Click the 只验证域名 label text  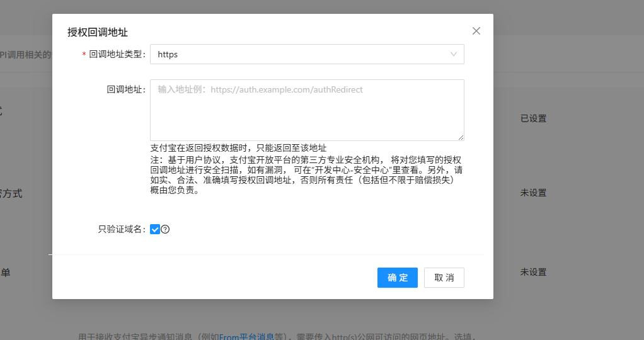point(122,229)
